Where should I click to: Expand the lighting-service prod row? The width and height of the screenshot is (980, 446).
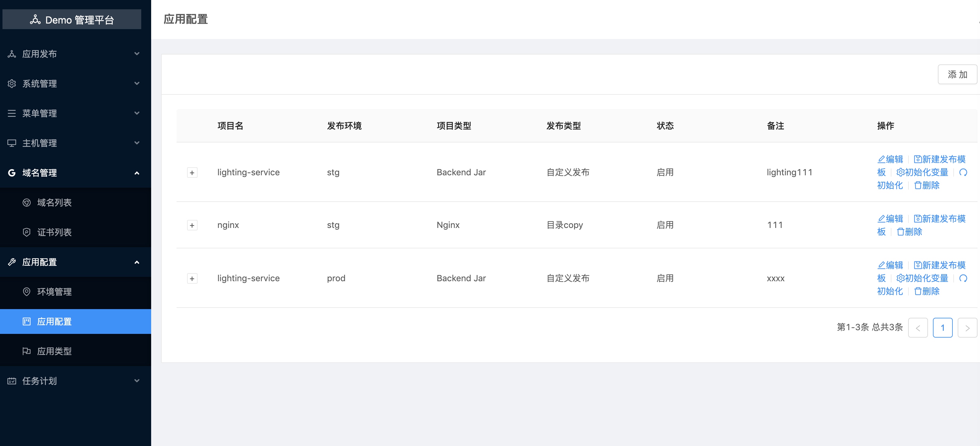coord(192,278)
